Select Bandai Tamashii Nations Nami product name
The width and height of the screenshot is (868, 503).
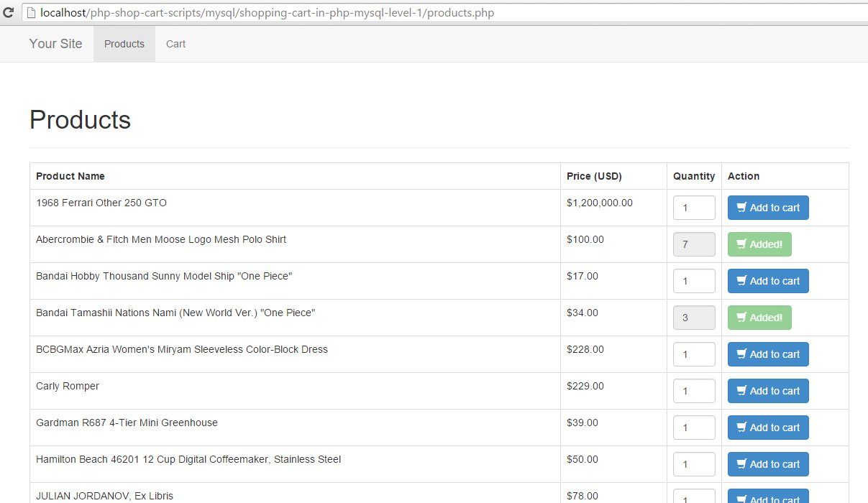click(x=175, y=313)
